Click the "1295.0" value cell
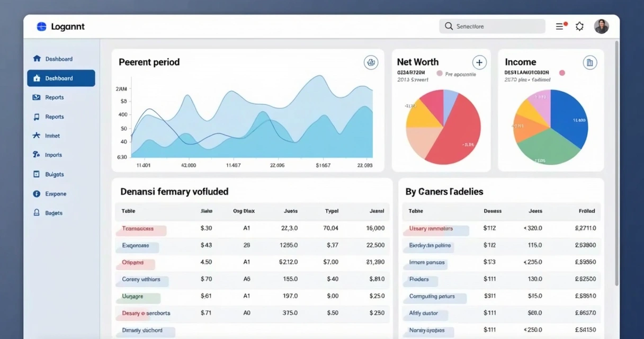 (289, 245)
